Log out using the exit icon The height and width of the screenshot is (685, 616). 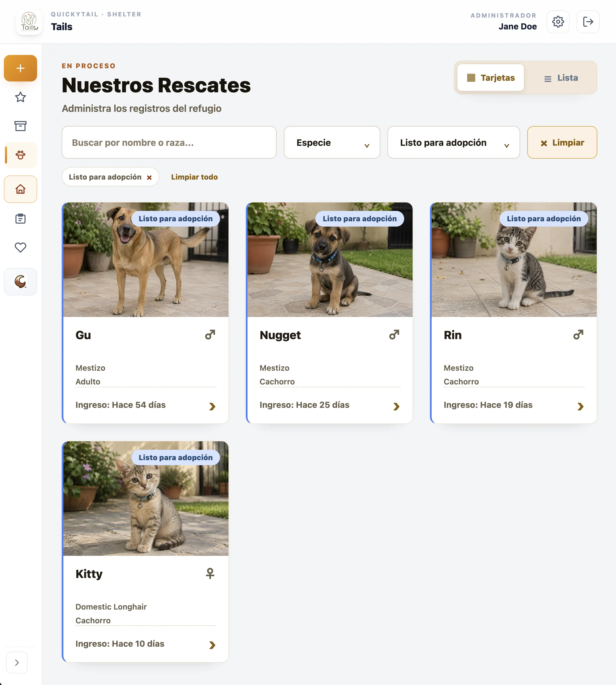pos(588,22)
